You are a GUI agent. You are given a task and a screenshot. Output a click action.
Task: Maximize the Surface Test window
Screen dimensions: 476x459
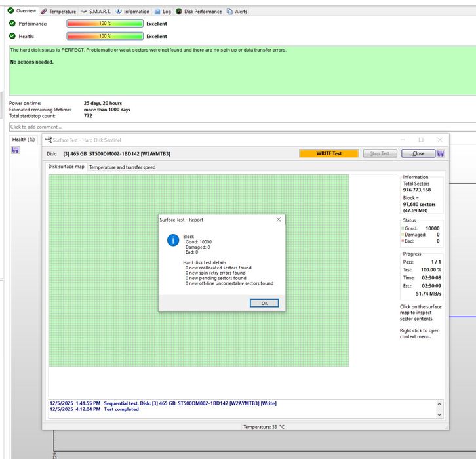click(421, 140)
